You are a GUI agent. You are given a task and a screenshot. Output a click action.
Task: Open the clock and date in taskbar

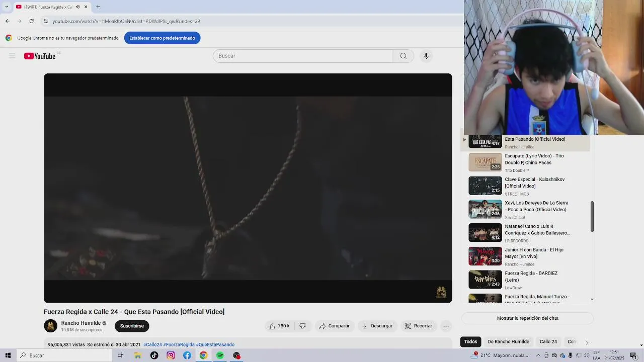[x=614, y=355]
